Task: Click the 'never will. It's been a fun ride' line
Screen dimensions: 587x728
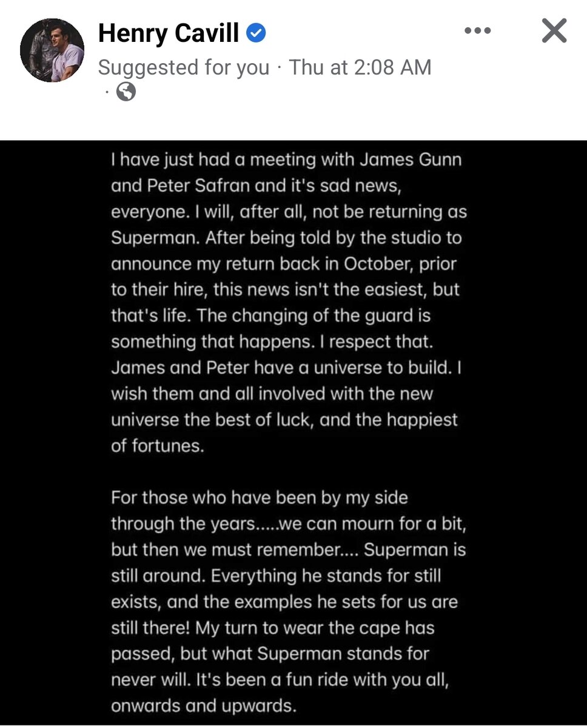Action: click(280, 680)
